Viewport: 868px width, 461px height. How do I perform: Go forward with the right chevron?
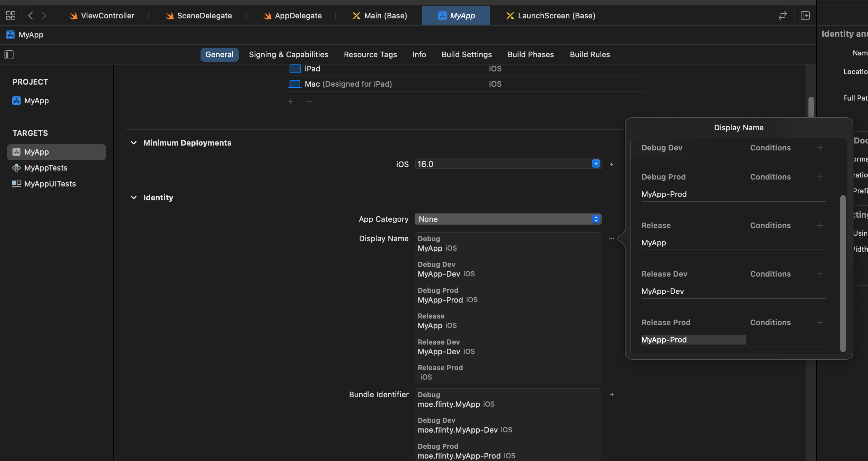44,16
